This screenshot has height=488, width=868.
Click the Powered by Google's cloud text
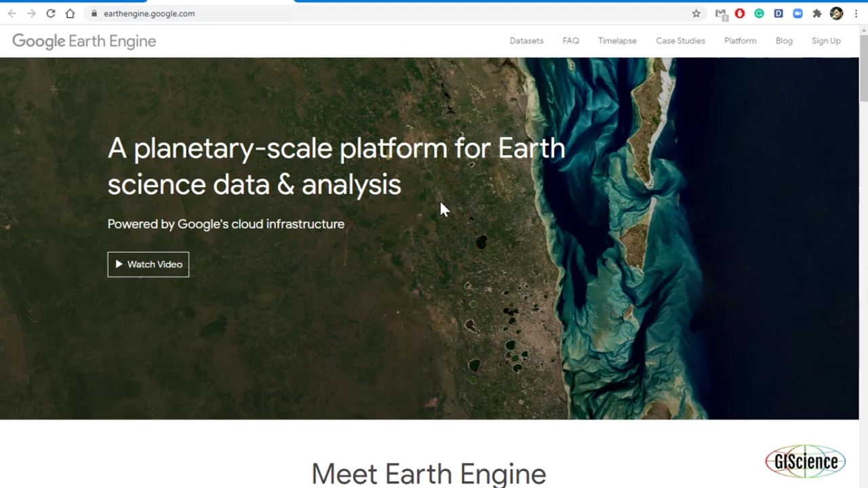tap(226, 224)
